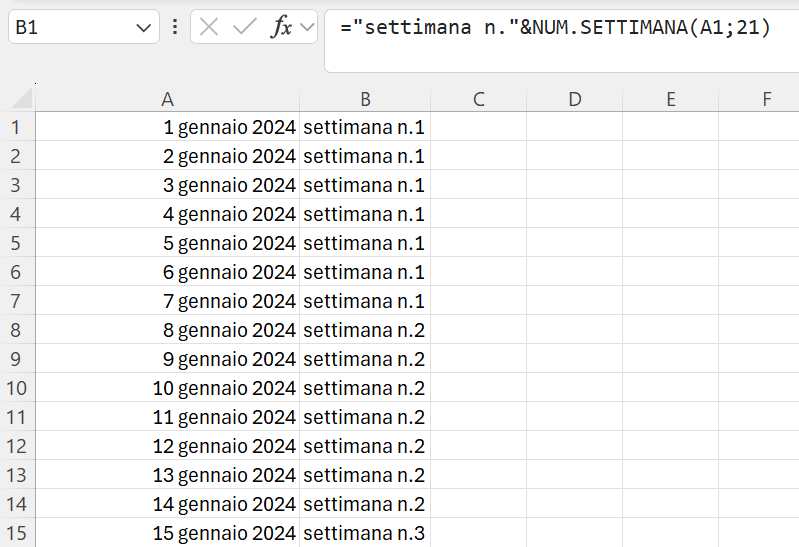Select the row 1 header
The height and width of the screenshot is (547, 799).
pos(16,127)
